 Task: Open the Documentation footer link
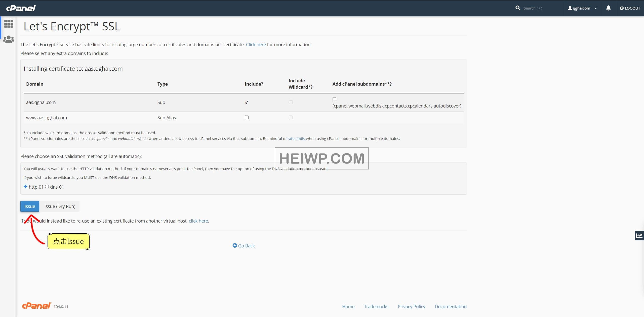(x=451, y=306)
